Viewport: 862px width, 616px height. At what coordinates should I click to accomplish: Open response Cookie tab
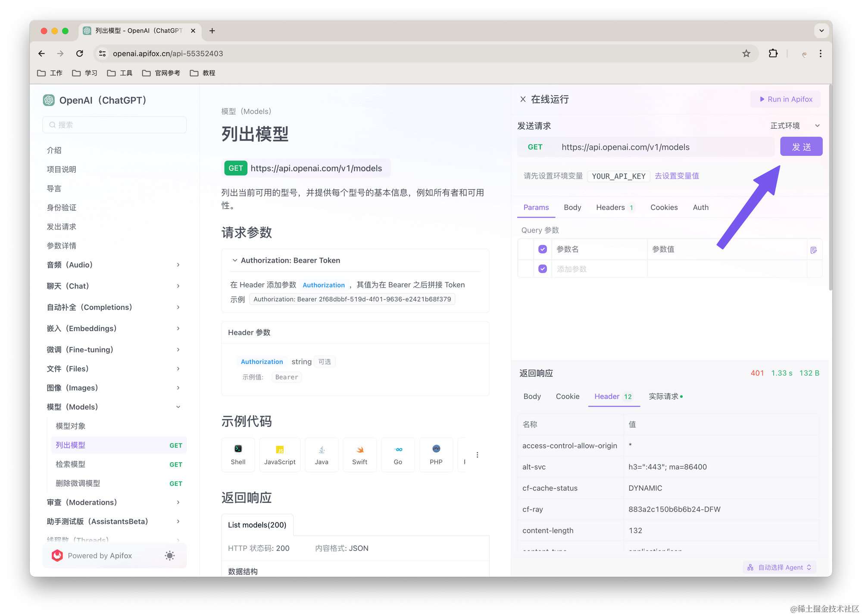tap(568, 397)
